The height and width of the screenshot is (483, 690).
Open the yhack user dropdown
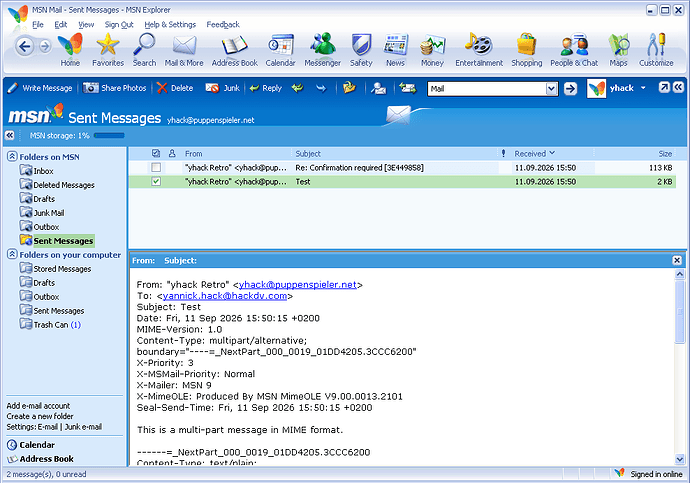(x=643, y=88)
